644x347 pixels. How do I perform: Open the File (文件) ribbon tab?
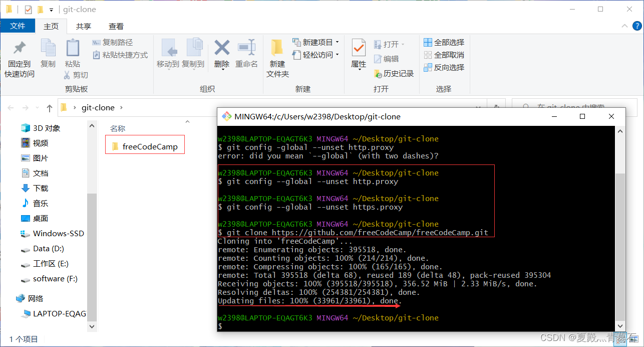pyautogui.click(x=18, y=26)
